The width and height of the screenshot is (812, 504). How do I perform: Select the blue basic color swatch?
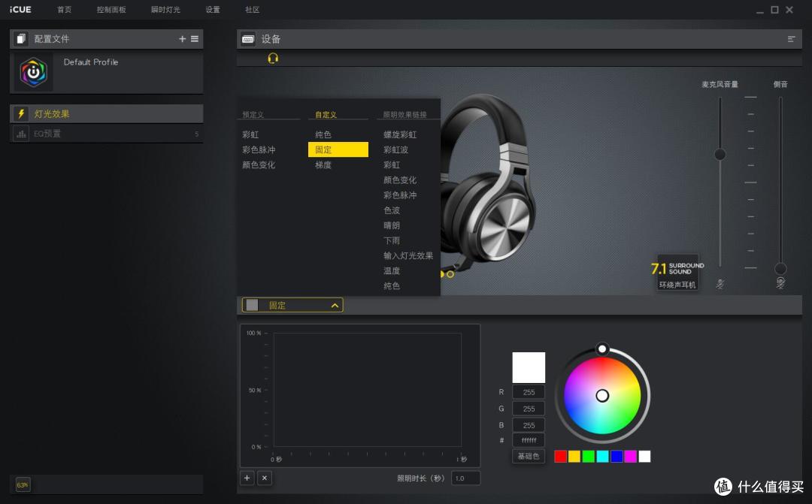617,456
